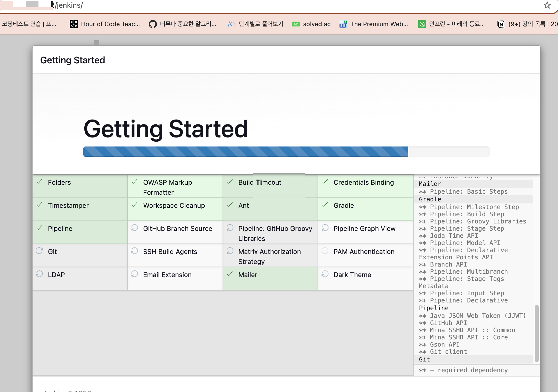Image resolution: width=558 pixels, height=392 pixels.
Task: Select the Folders plugin label
Action: [59, 182]
